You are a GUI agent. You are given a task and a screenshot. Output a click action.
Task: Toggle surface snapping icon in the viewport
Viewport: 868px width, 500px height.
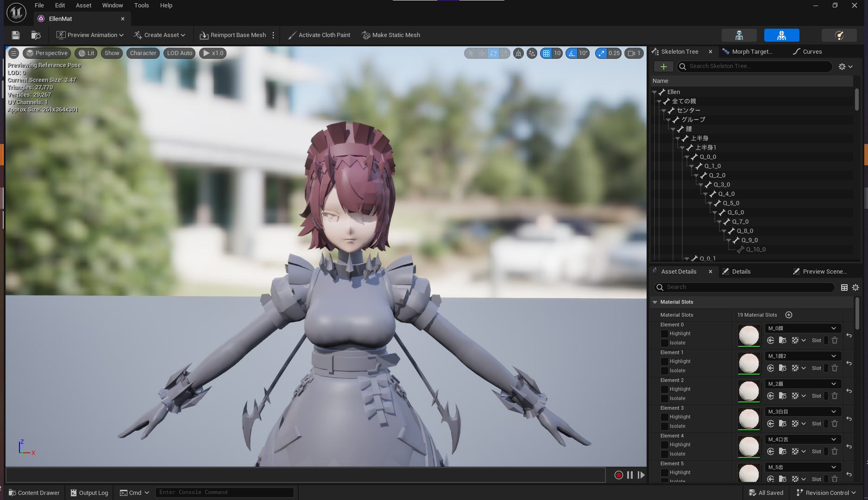pos(532,53)
